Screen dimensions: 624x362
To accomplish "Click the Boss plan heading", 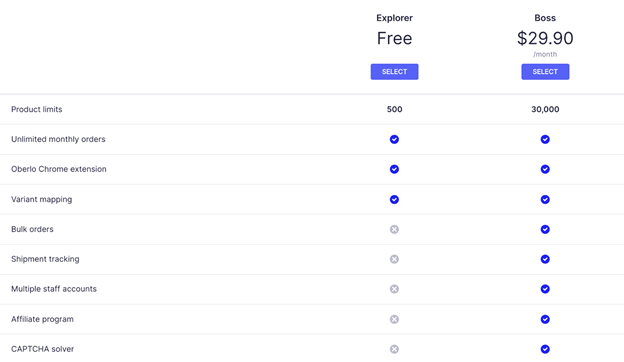I will point(545,18).
